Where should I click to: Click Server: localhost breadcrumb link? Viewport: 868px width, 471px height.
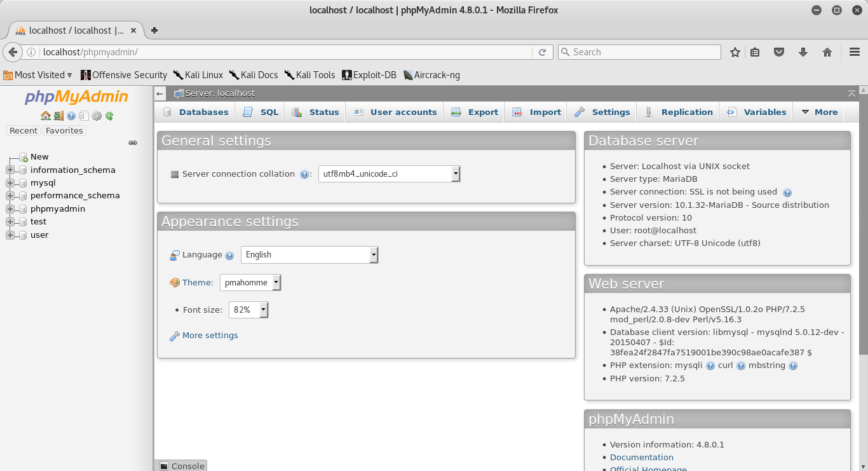(220, 93)
